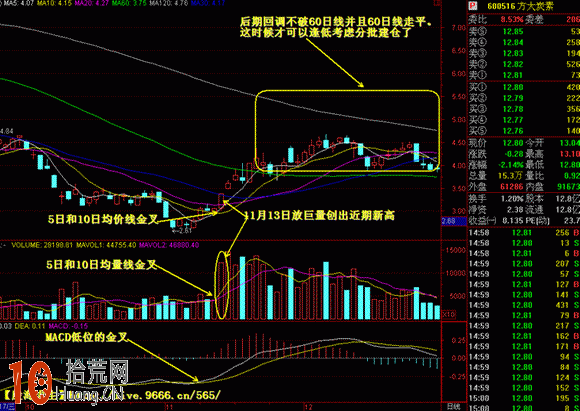
Task: Click the PE(动) 23.7 value
Action: click(573, 221)
